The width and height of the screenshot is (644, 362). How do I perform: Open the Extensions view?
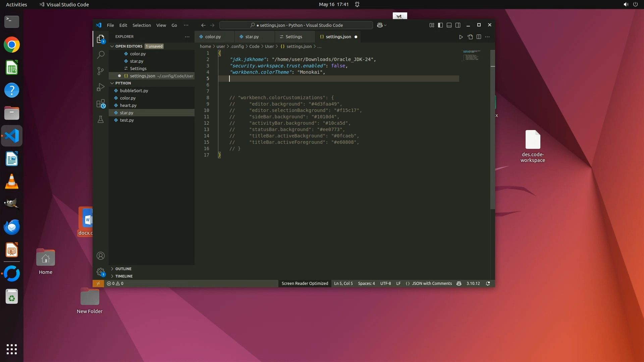pos(101,104)
